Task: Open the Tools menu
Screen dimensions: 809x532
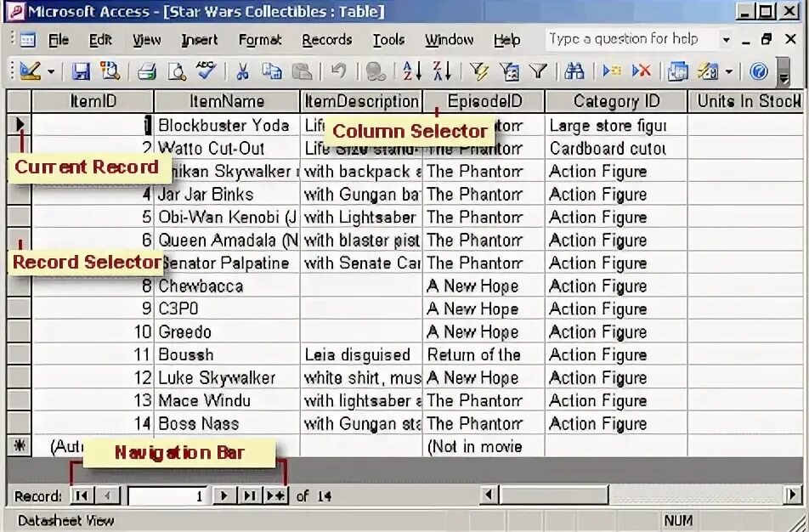Action: [x=388, y=40]
